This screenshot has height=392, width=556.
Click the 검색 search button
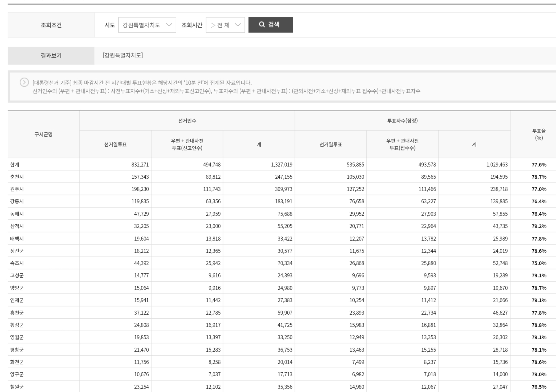pyautogui.click(x=271, y=25)
